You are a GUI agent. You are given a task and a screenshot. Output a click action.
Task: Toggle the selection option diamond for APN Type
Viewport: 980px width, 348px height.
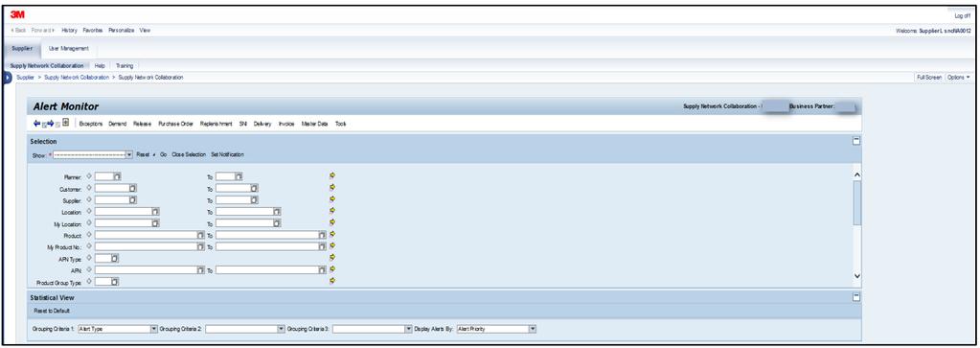tap(89, 258)
